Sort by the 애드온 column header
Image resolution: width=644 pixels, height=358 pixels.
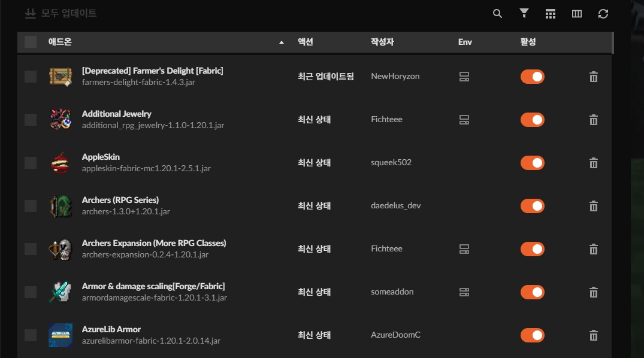pyautogui.click(x=60, y=42)
